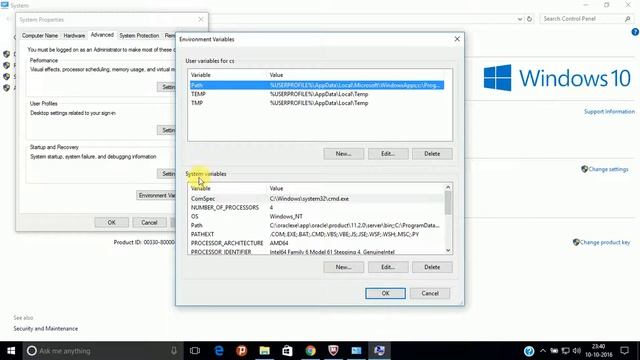
Task: Select the OS system variable row
Action: [317, 217]
